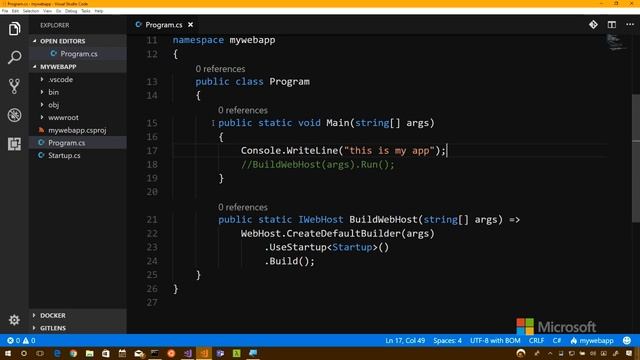Open the Windows Action Center notifications

[629, 353]
